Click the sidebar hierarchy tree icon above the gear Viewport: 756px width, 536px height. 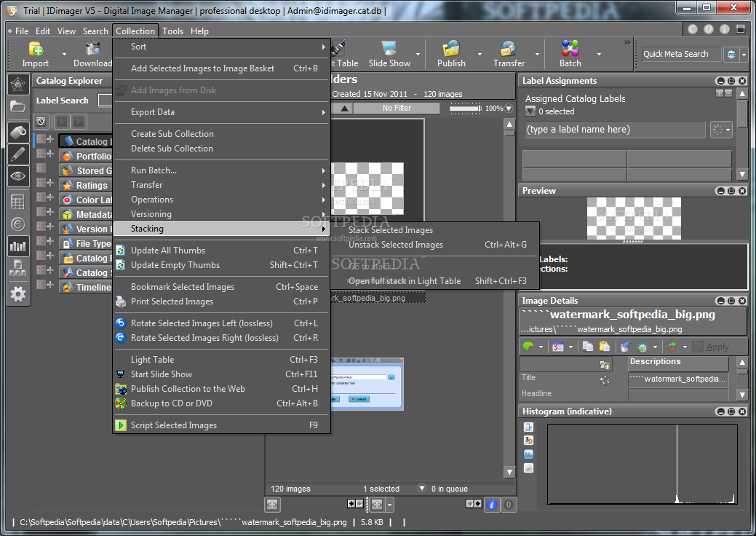[x=18, y=268]
